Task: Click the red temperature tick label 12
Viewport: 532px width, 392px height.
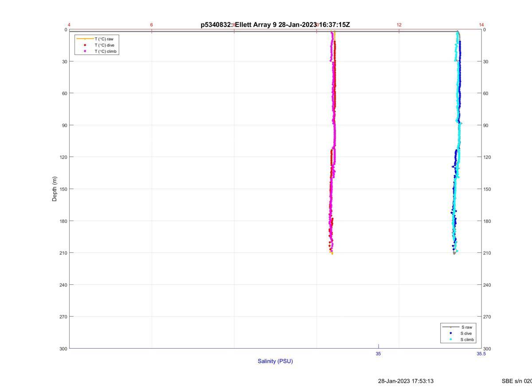Action: tap(399, 25)
